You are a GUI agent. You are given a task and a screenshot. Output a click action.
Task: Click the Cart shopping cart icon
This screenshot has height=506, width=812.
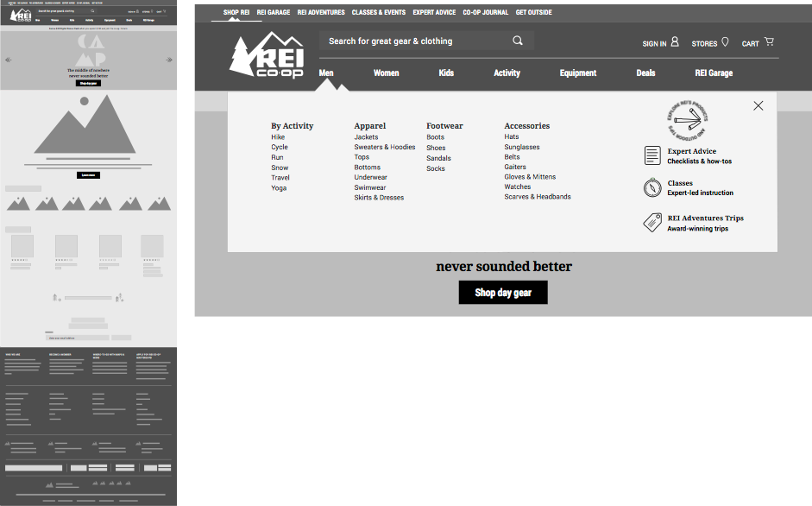pyautogui.click(x=769, y=41)
